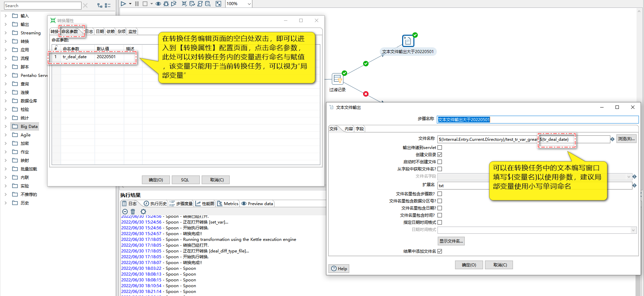The image size is (644, 296).
Task: Check 文件名里包含时间 option
Action: [440, 215]
